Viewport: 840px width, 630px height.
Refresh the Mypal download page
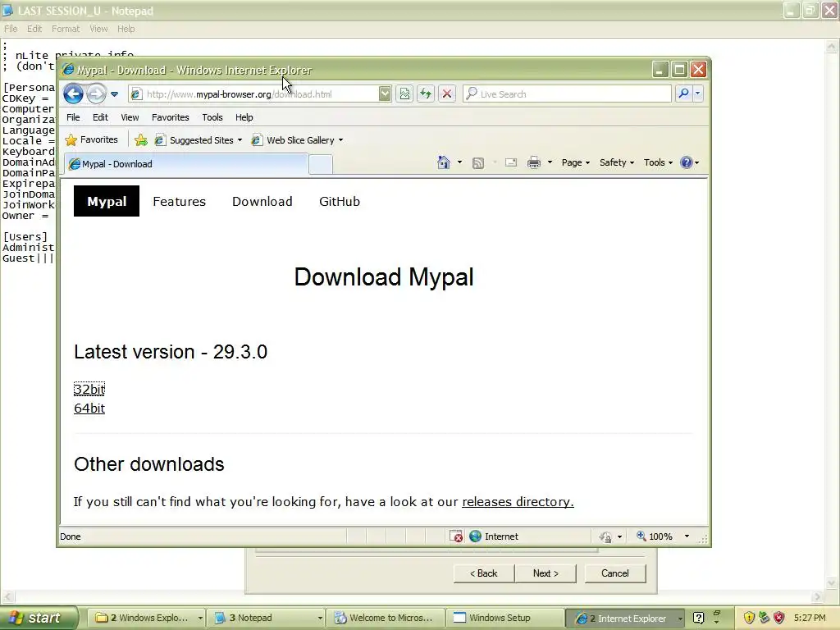point(426,94)
